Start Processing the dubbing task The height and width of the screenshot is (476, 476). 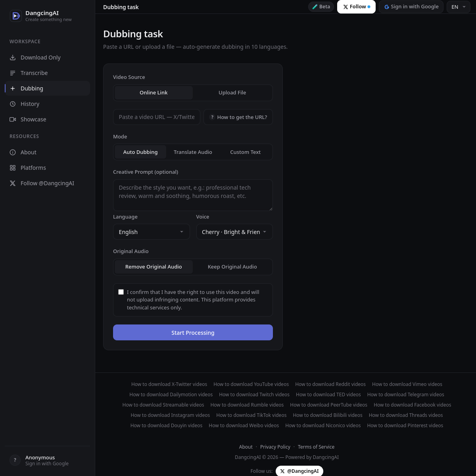(x=193, y=332)
